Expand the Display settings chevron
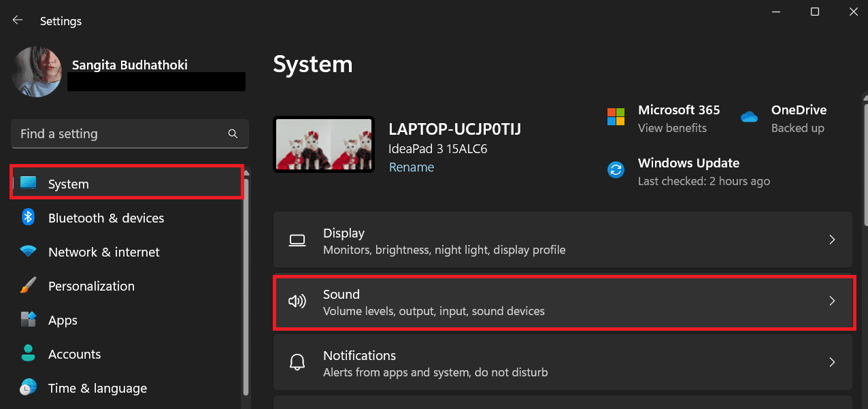This screenshot has height=409, width=868. [831, 240]
